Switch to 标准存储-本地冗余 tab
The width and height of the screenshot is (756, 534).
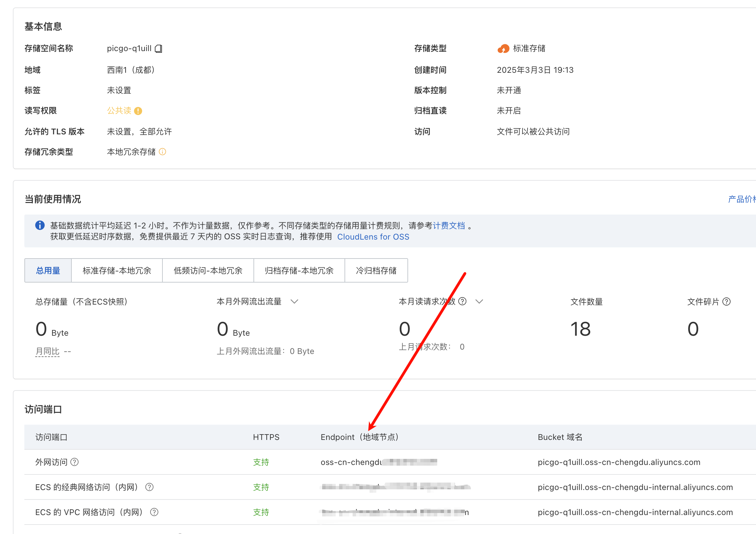(117, 270)
